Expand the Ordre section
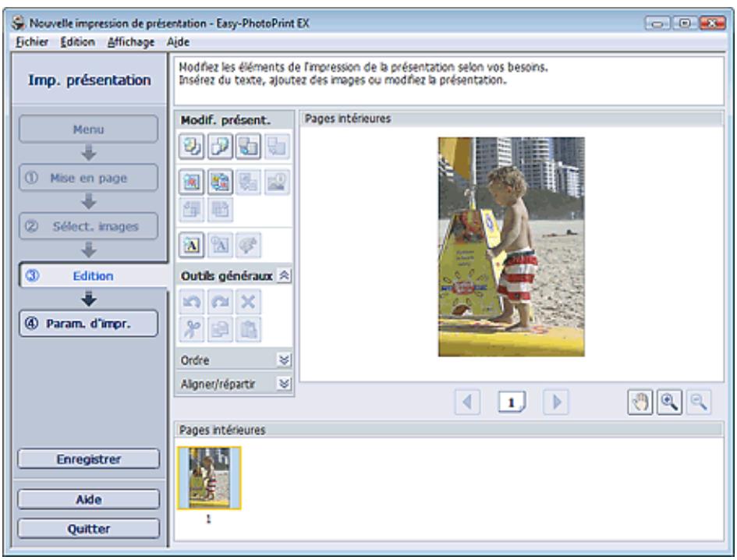 (284, 360)
